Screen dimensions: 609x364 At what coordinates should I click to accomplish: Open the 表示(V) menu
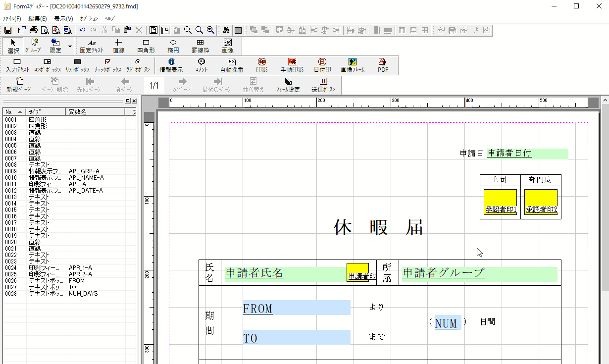point(63,18)
